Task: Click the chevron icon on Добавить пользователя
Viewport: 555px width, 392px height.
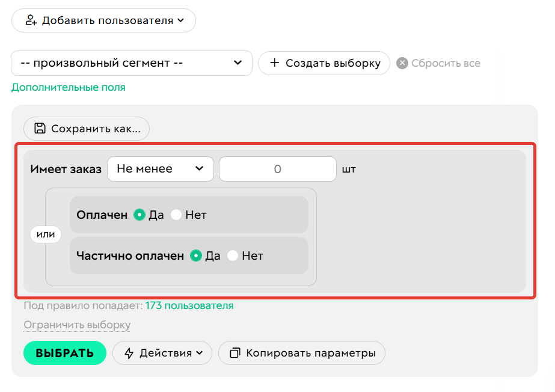Action: [x=180, y=20]
